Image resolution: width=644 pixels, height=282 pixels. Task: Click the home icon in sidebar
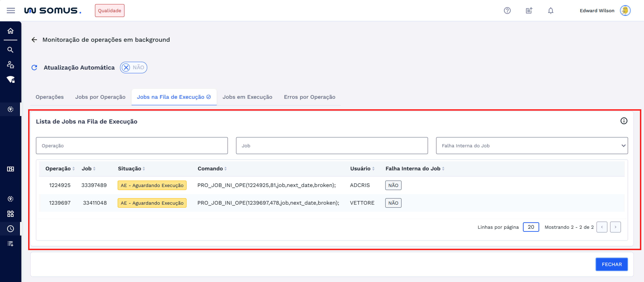tap(11, 31)
